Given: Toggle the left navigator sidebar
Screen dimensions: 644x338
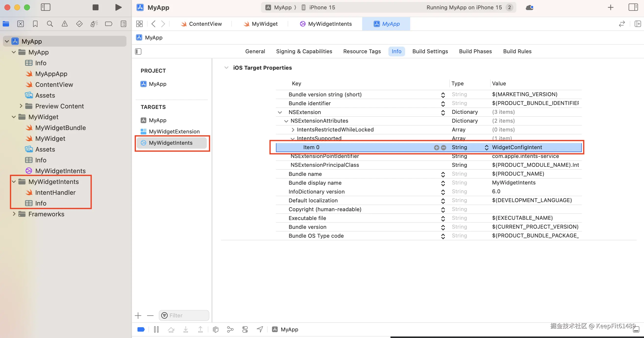Looking at the screenshot, I should pos(46,7).
